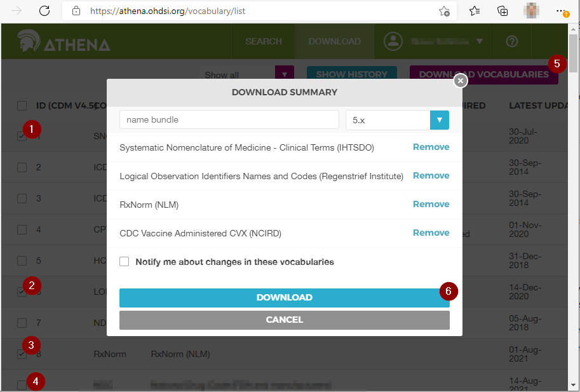The width and height of the screenshot is (580, 392).
Task: Check the vocabulary ID 4 checkbox
Action: tap(22, 229)
